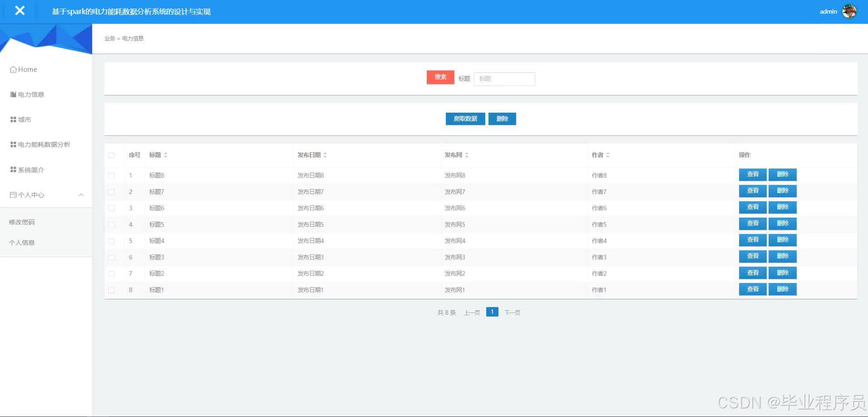868x417 pixels.
Task: Click 查看 for row 标题3
Action: 753,256
